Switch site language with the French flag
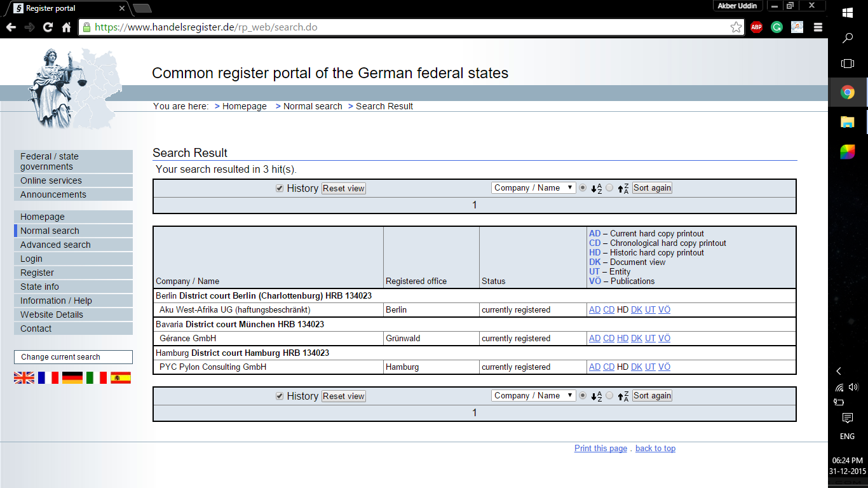The height and width of the screenshot is (488, 868). (48, 377)
